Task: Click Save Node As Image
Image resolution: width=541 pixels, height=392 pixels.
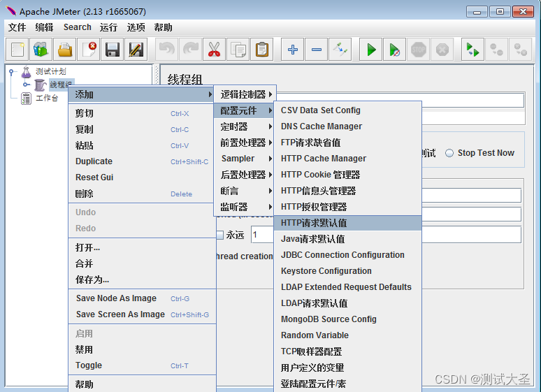Action: pos(142,298)
